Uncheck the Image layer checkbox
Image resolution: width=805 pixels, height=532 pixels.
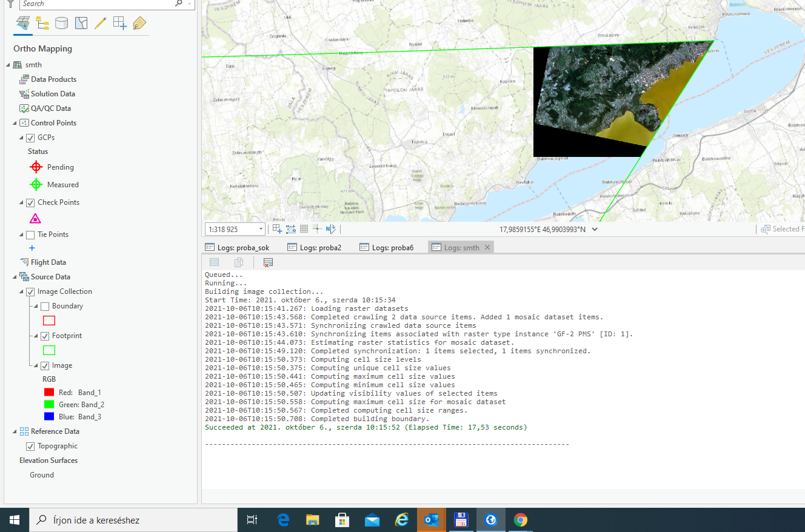[45, 365]
